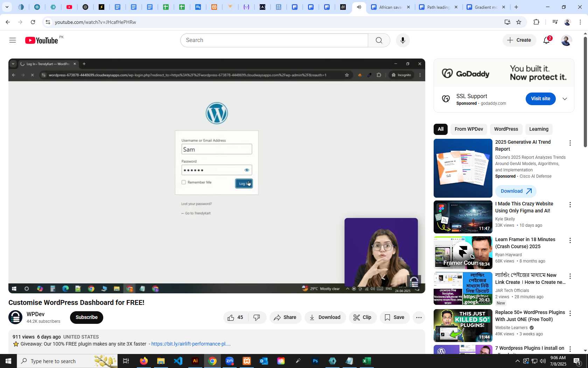This screenshot has width=588, height=368.
Task: Open Replace 50+ WordPress Plugins thumbnail
Action: point(463,326)
